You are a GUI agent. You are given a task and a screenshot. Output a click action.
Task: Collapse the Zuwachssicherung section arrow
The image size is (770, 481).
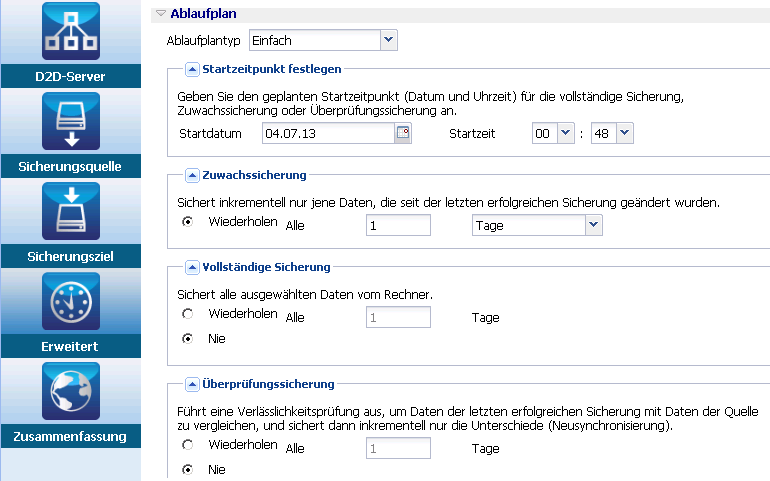[x=193, y=175]
